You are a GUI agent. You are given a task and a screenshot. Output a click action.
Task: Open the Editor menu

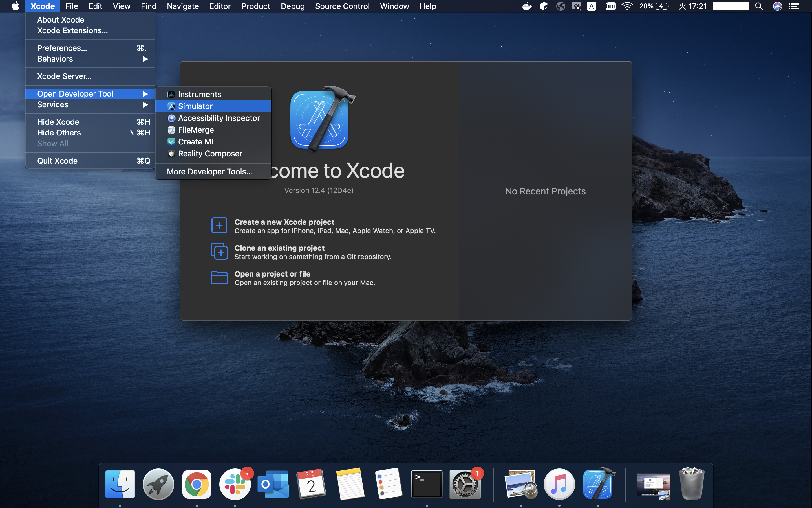pos(220,6)
